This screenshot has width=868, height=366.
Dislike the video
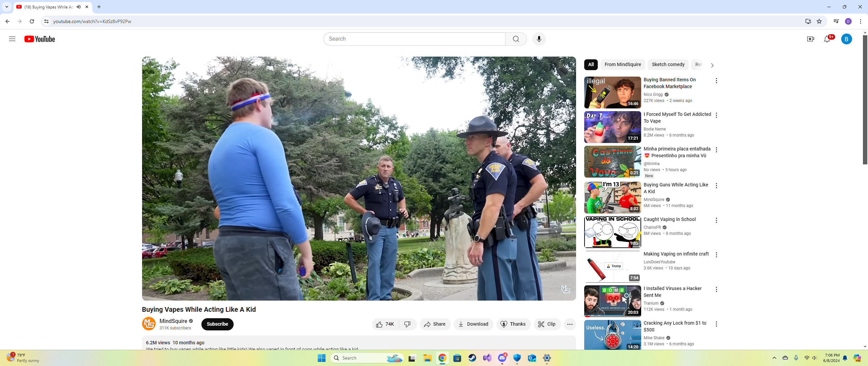point(408,324)
